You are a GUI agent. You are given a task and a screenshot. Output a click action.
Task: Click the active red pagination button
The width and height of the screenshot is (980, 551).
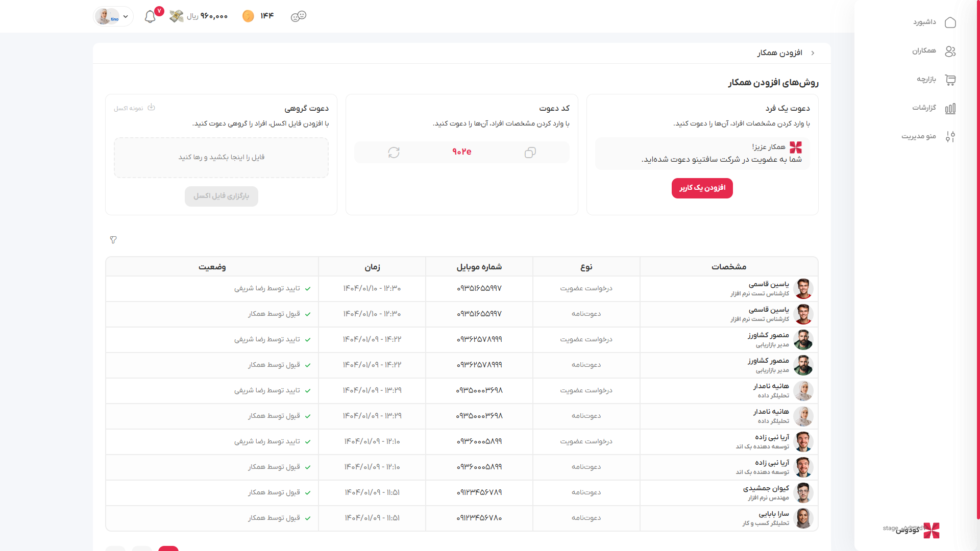[x=168, y=548]
